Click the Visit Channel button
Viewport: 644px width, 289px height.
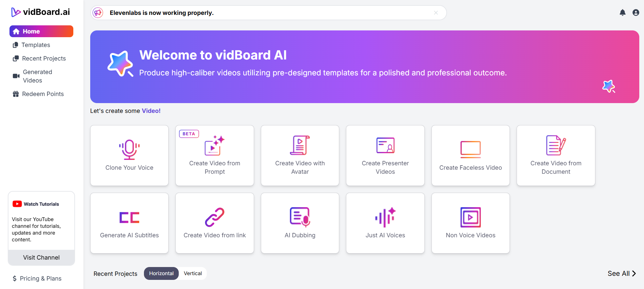[41, 258]
